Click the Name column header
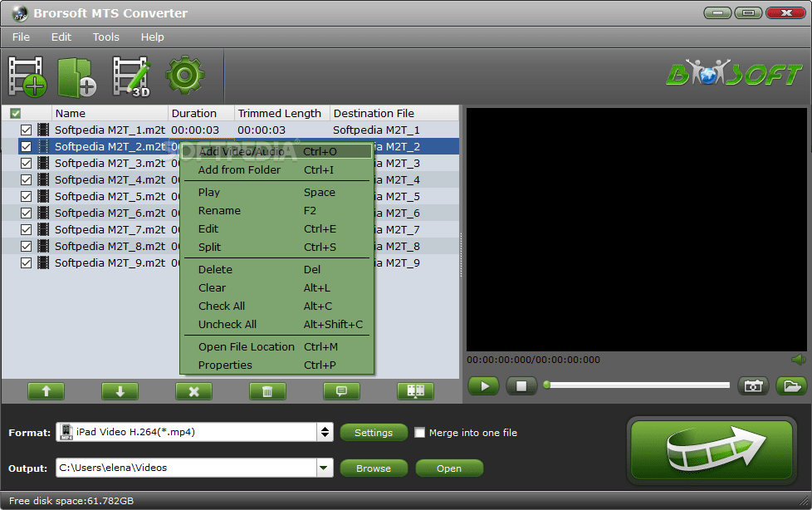The image size is (812, 510). 110,114
